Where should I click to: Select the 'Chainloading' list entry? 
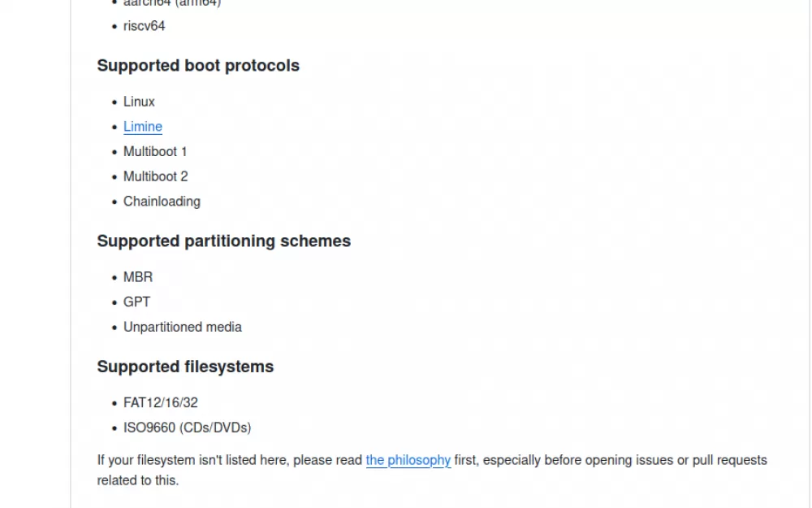(162, 202)
